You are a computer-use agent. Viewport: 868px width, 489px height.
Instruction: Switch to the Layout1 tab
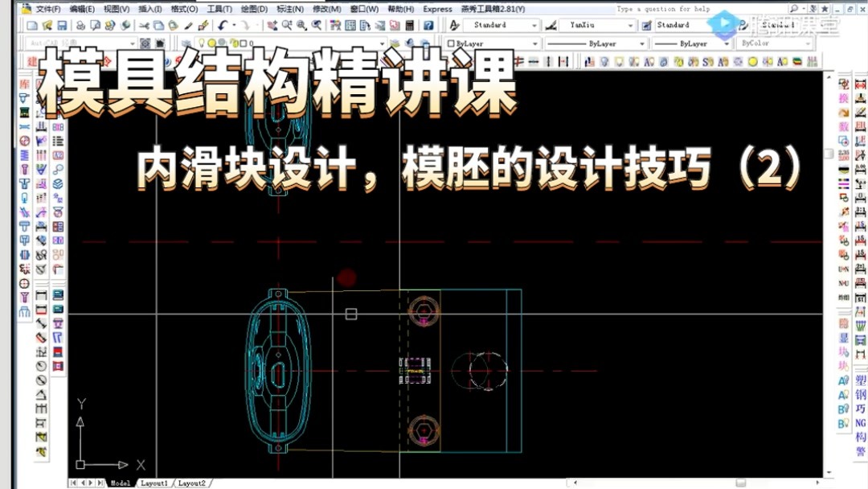[153, 483]
